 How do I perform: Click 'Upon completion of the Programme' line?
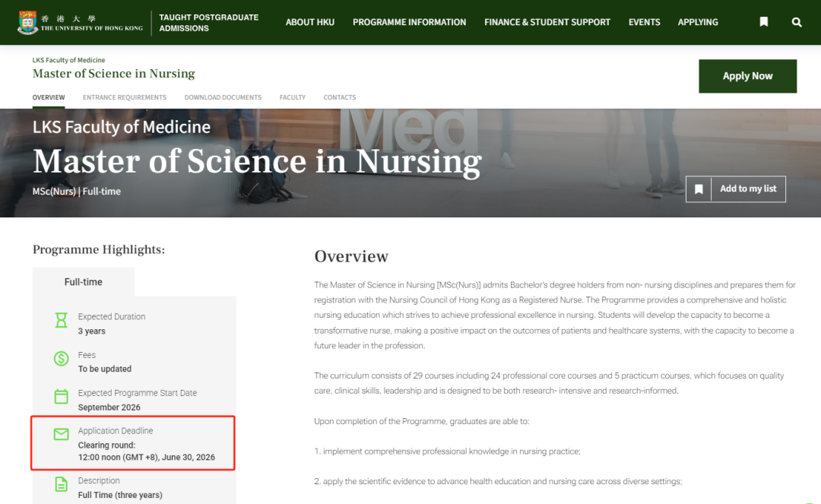click(421, 421)
